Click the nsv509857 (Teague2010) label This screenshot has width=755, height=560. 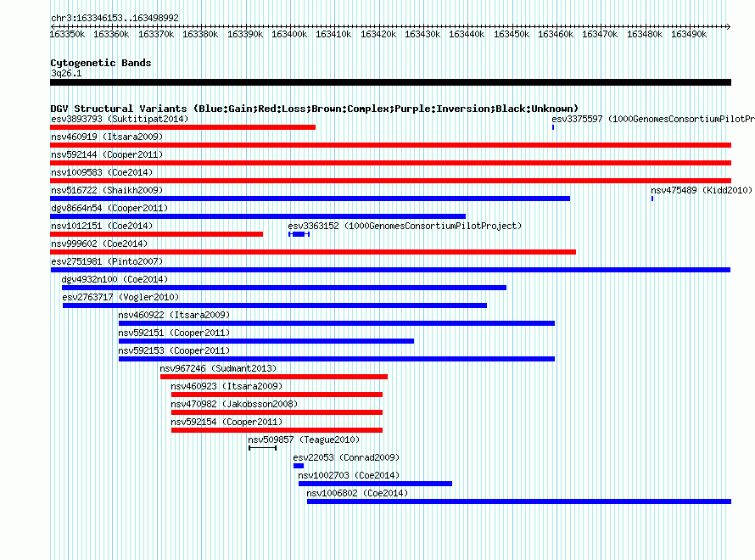[304, 440]
